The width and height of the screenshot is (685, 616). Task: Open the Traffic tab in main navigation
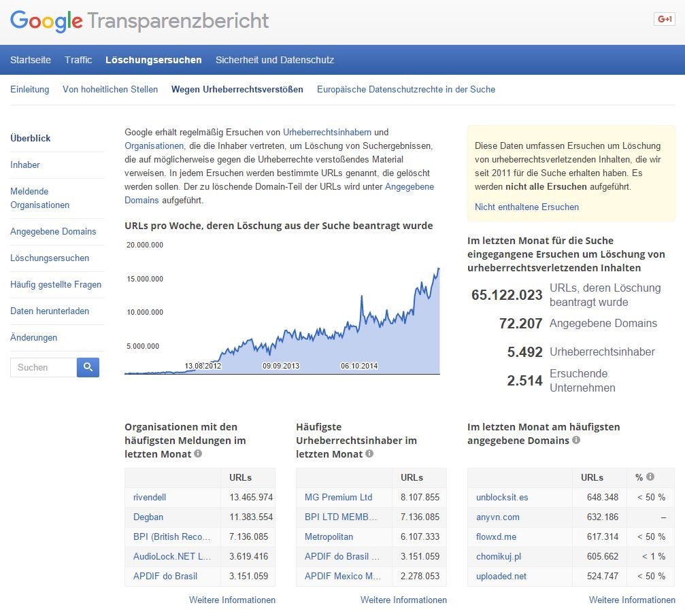78,60
